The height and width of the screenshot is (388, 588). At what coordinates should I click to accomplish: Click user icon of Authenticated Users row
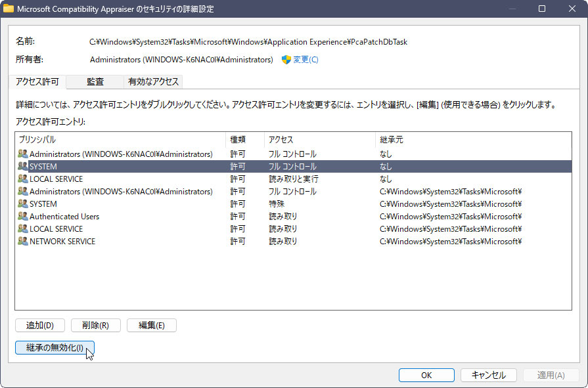point(23,216)
